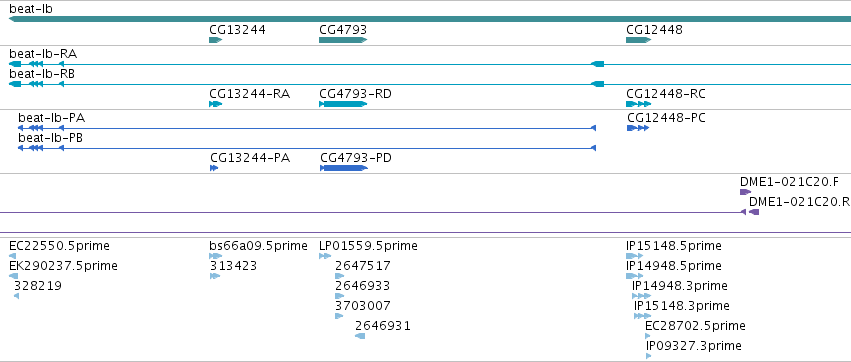Select the CG12448-RC transcript arrows
Image resolution: width=851 pixels, height=362 pixels.
(639, 104)
